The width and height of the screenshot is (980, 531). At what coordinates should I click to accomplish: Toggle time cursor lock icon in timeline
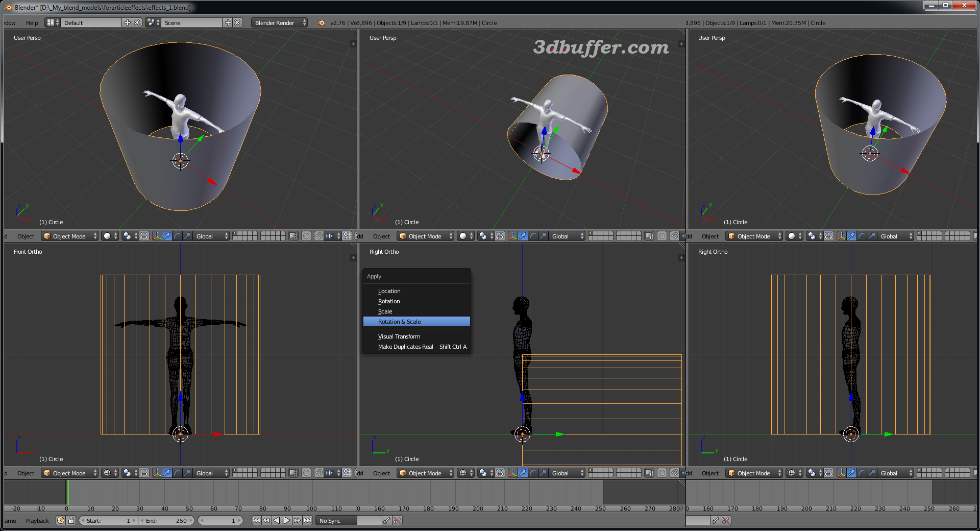(x=71, y=520)
